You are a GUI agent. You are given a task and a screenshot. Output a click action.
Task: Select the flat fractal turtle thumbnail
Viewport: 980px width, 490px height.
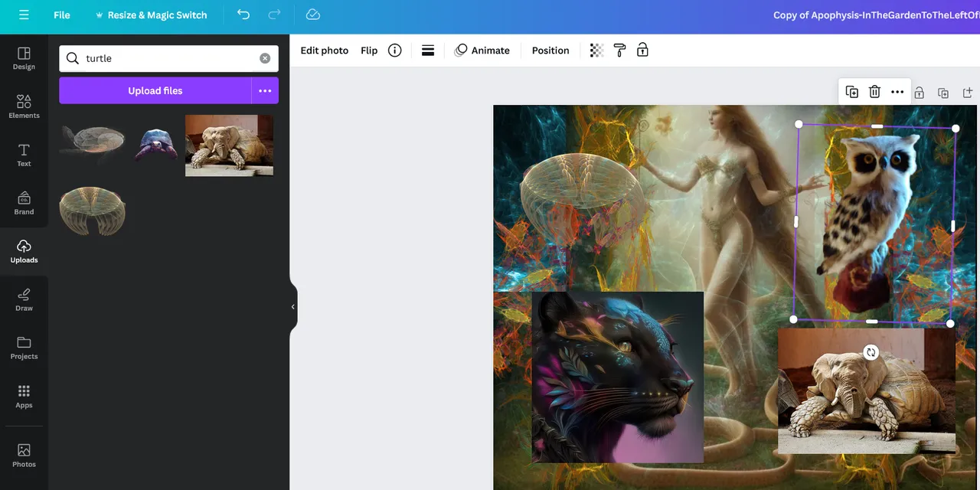93,141
